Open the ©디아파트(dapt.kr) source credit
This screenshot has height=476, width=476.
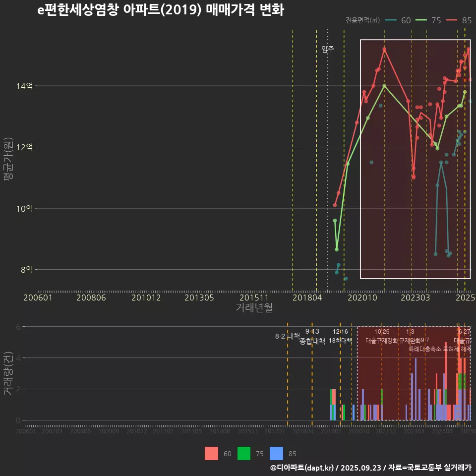(302, 468)
